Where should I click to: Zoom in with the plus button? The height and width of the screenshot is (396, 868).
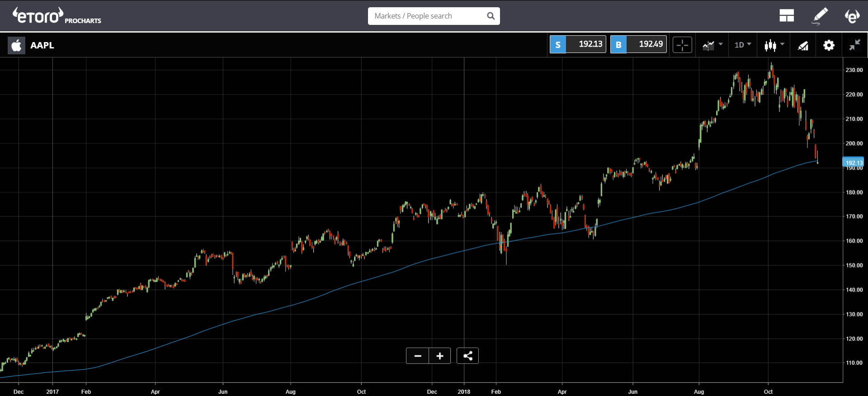(440, 356)
